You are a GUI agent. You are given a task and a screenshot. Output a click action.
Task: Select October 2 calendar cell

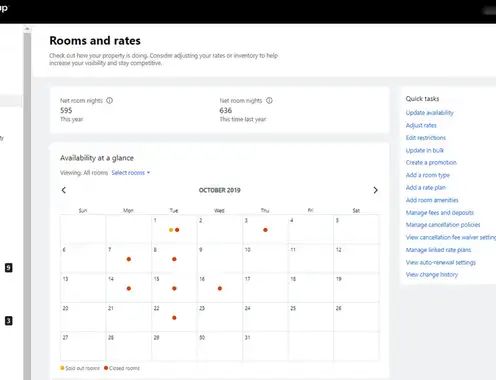click(x=220, y=229)
